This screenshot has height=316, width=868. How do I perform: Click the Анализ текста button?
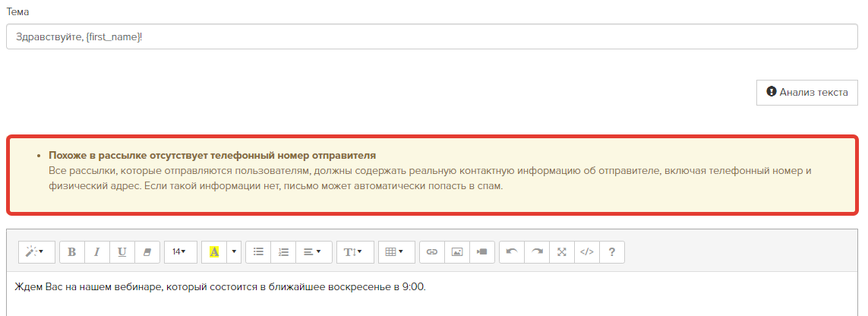[x=807, y=93]
